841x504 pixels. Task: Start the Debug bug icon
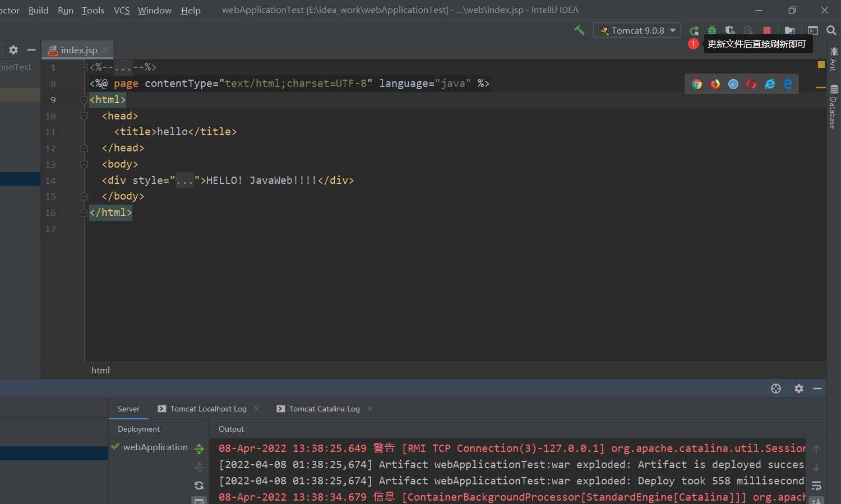click(x=712, y=30)
